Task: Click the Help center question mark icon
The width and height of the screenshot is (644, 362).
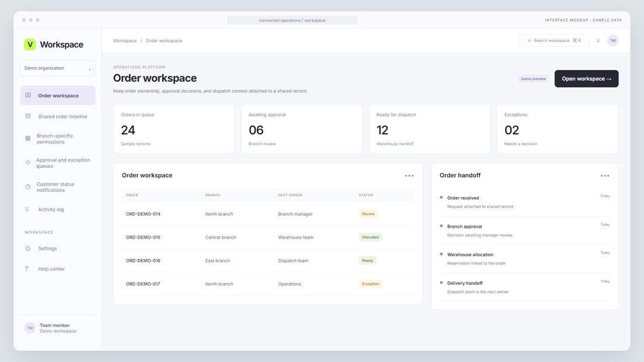Action: point(27,269)
